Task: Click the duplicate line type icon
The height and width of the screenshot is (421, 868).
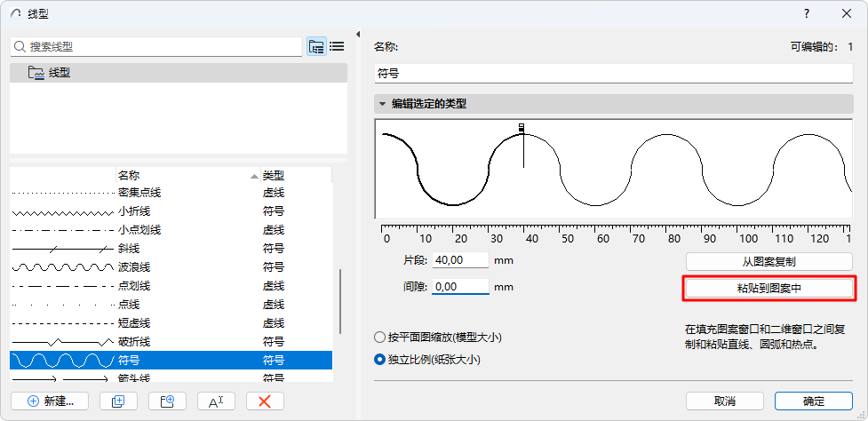Action: point(118,401)
